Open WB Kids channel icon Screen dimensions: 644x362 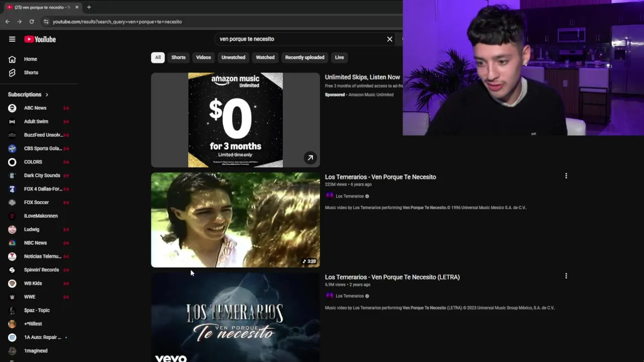[x=12, y=283]
